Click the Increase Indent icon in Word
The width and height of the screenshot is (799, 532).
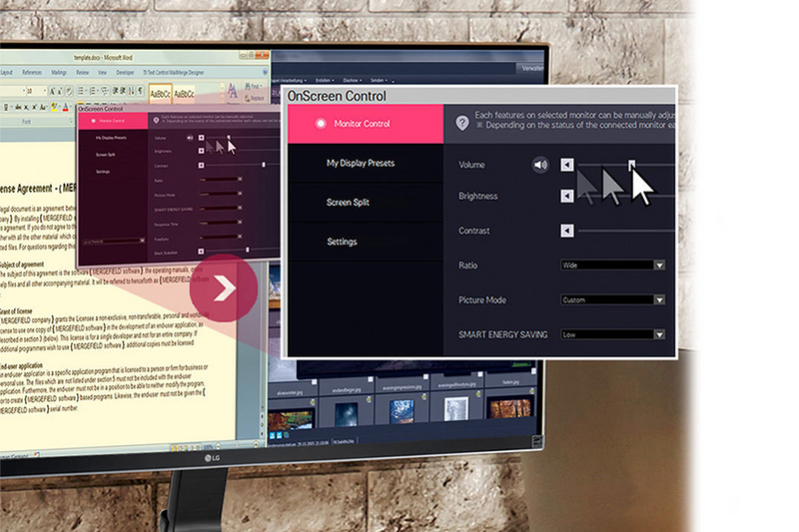pos(123,92)
